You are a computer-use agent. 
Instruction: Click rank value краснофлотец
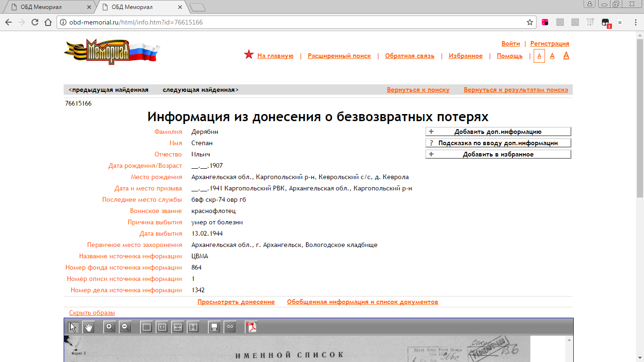tap(214, 211)
